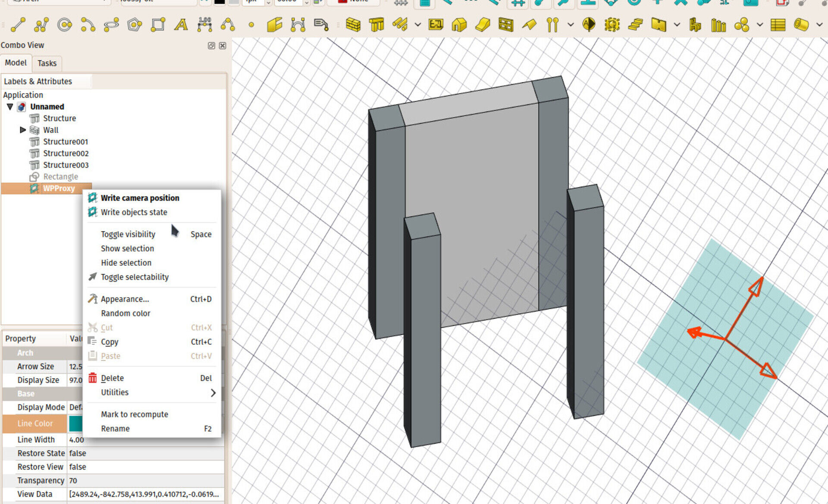Click the Arch Structure tool icon
The width and height of the screenshot is (828, 504).
click(x=376, y=25)
